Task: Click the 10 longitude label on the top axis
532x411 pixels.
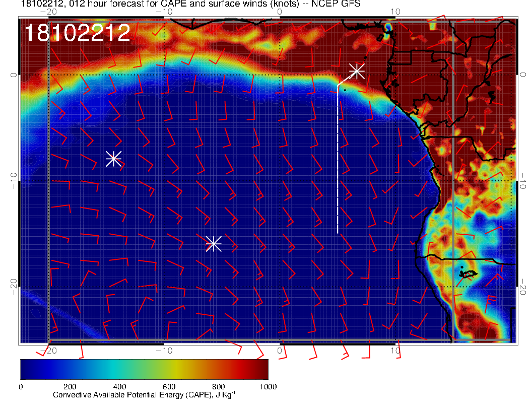Action: click(x=395, y=11)
